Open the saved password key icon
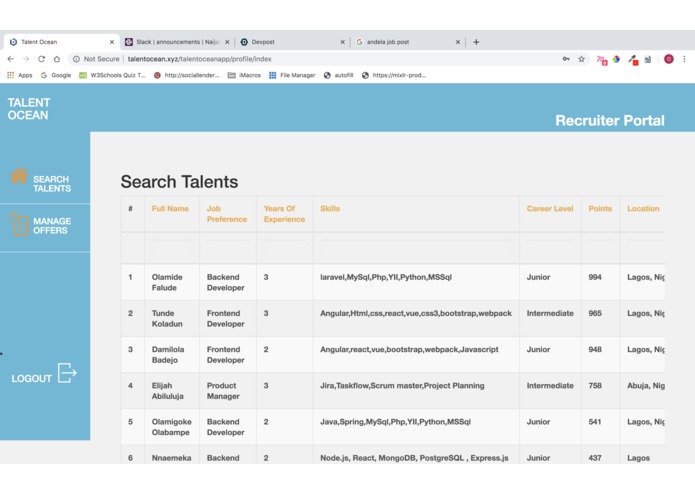Screen dimensions: 695x494 (566, 59)
